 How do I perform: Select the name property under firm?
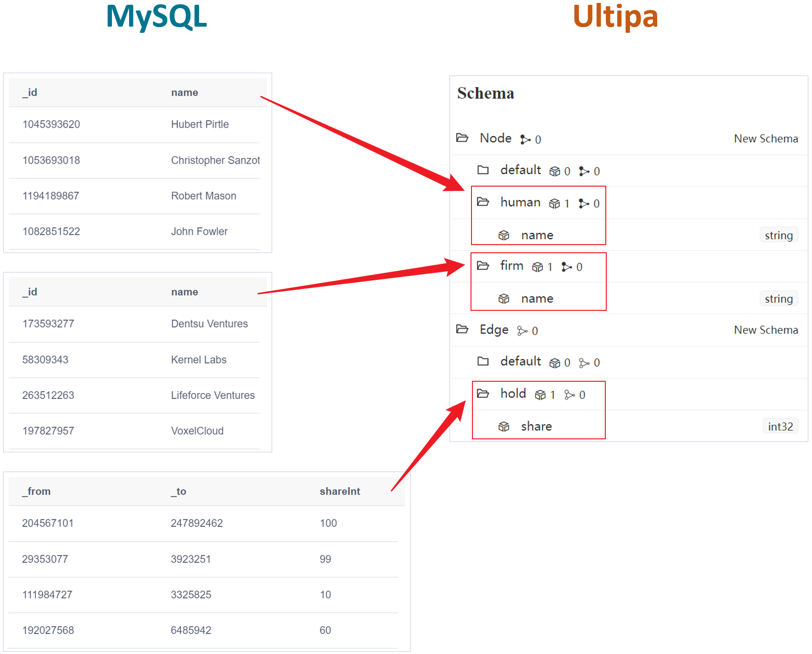pos(537,298)
